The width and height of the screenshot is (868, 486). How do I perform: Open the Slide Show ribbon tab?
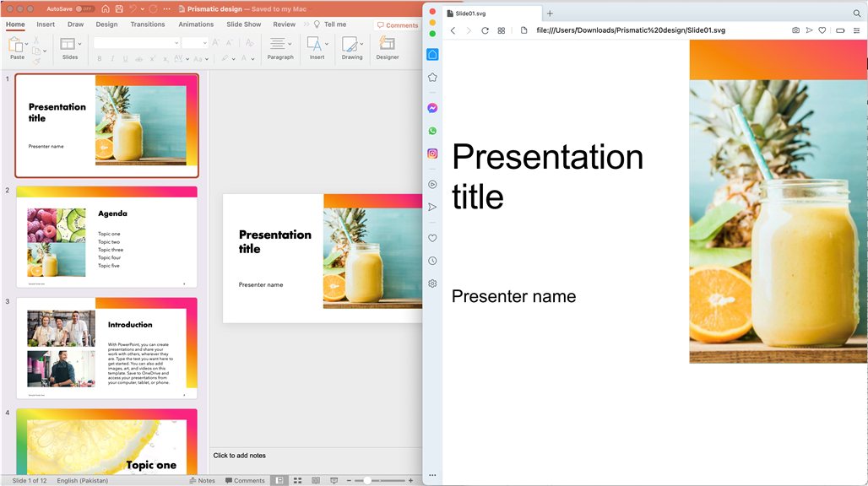click(243, 24)
